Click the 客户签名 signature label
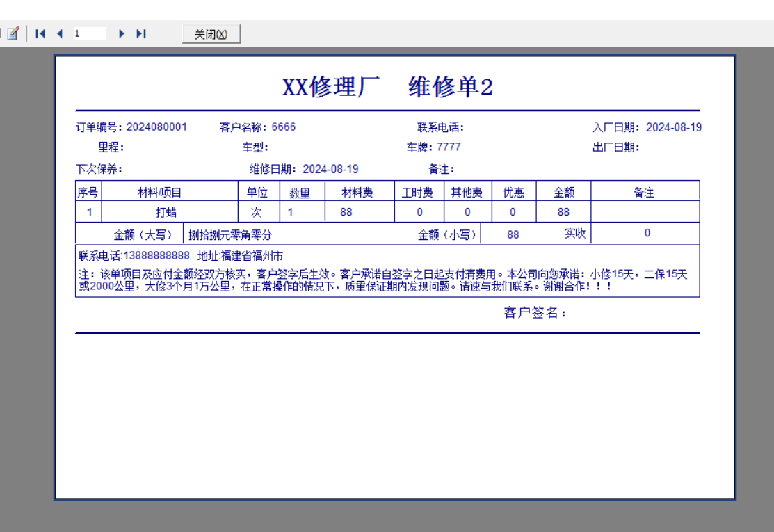The width and height of the screenshot is (774, 532). click(x=535, y=313)
